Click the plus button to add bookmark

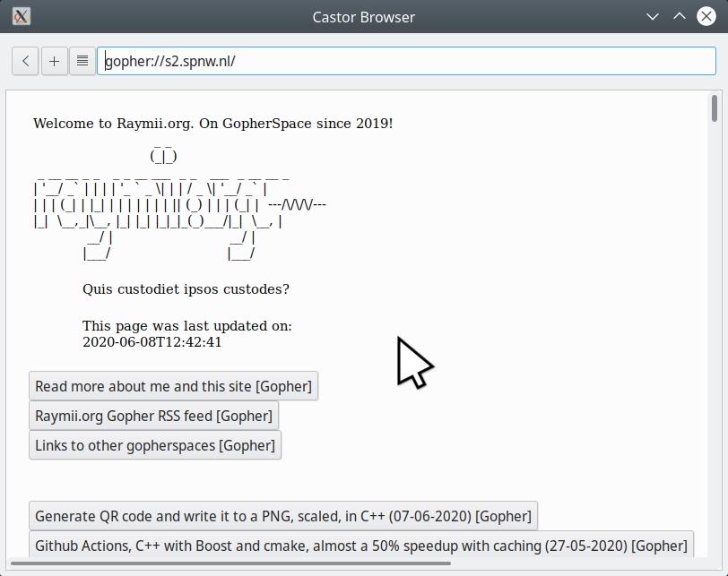pos(54,61)
